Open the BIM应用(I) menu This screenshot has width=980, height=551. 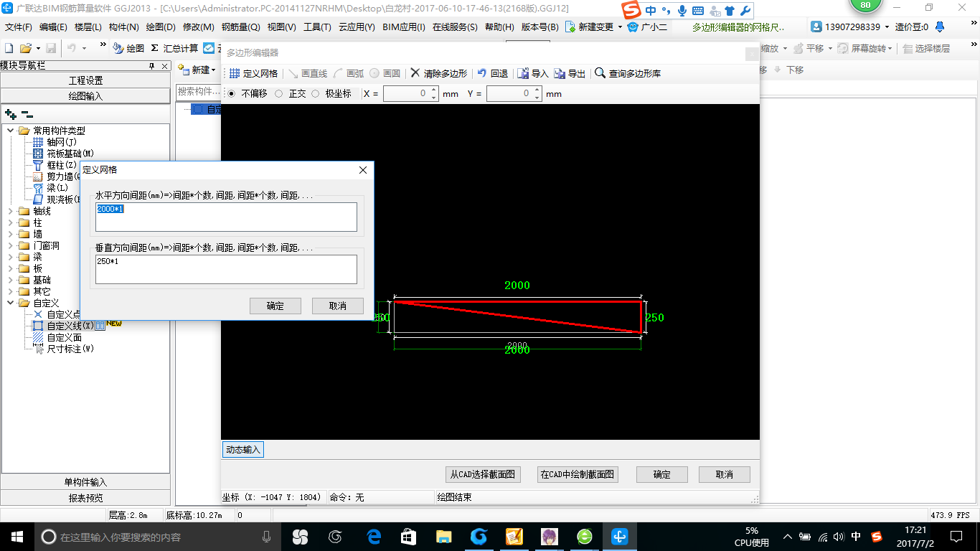pos(404,27)
